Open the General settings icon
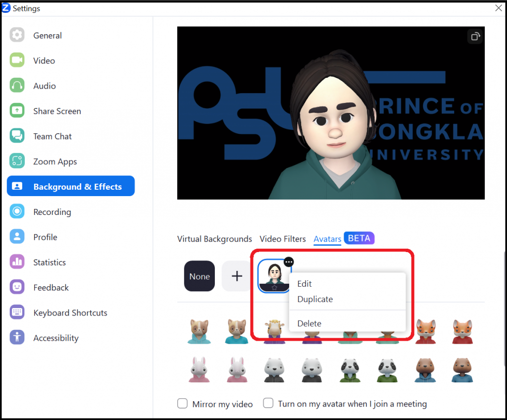 (x=17, y=35)
